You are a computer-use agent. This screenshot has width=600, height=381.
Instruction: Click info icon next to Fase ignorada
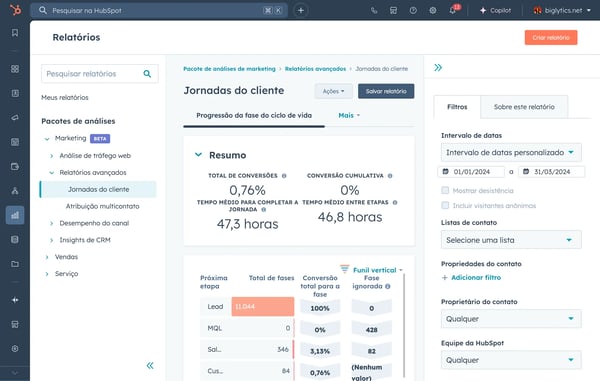pyautogui.click(x=388, y=286)
